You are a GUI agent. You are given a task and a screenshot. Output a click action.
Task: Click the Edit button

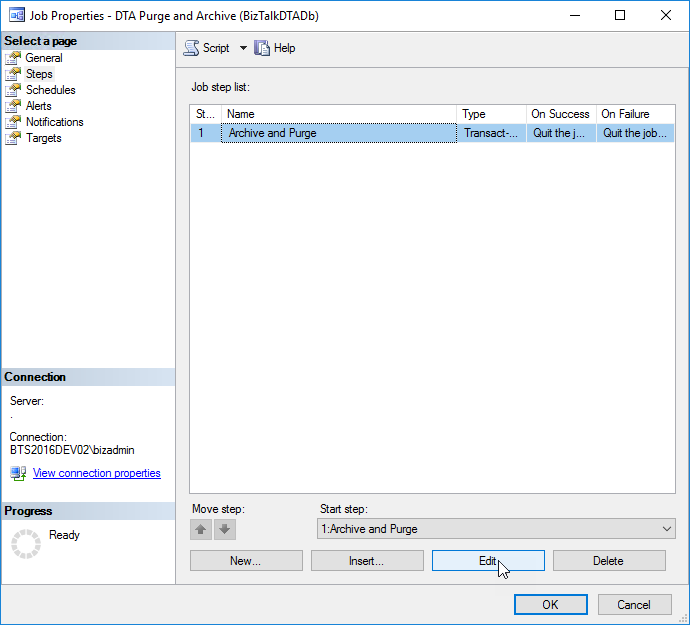pyautogui.click(x=488, y=561)
